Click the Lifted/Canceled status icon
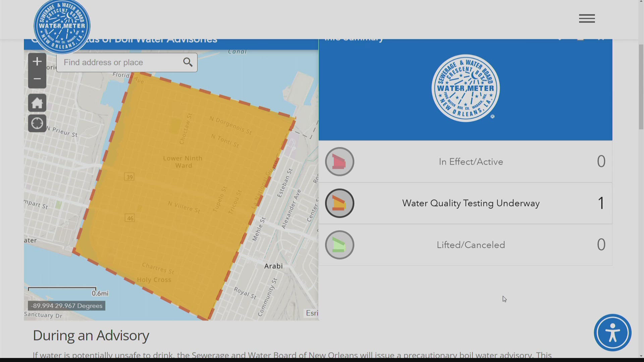Image resolution: width=644 pixels, height=362 pixels. click(339, 244)
